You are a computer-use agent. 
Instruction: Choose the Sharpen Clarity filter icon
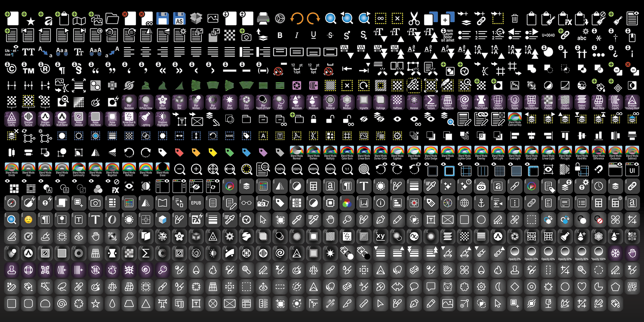12,119
